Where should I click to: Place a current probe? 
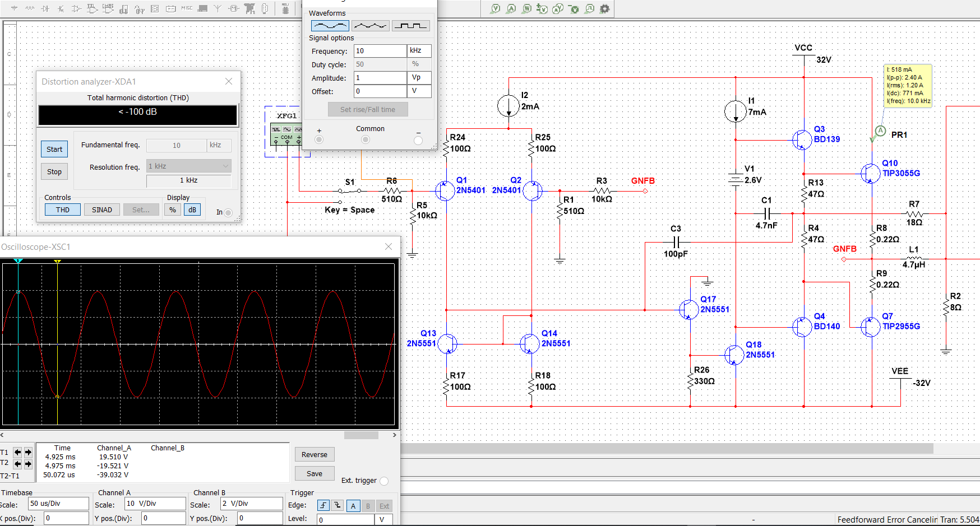pos(511,8)
